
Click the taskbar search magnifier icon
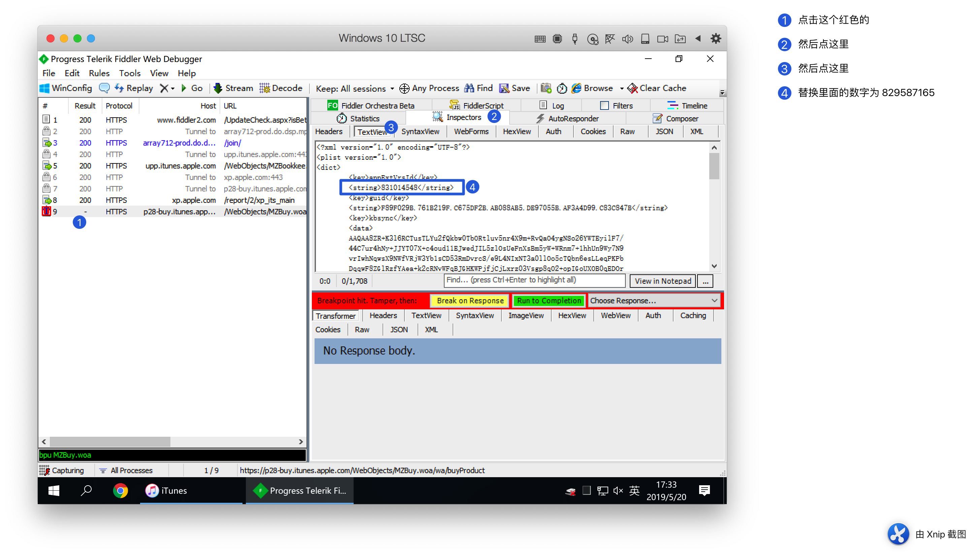(x=86, y=490)
